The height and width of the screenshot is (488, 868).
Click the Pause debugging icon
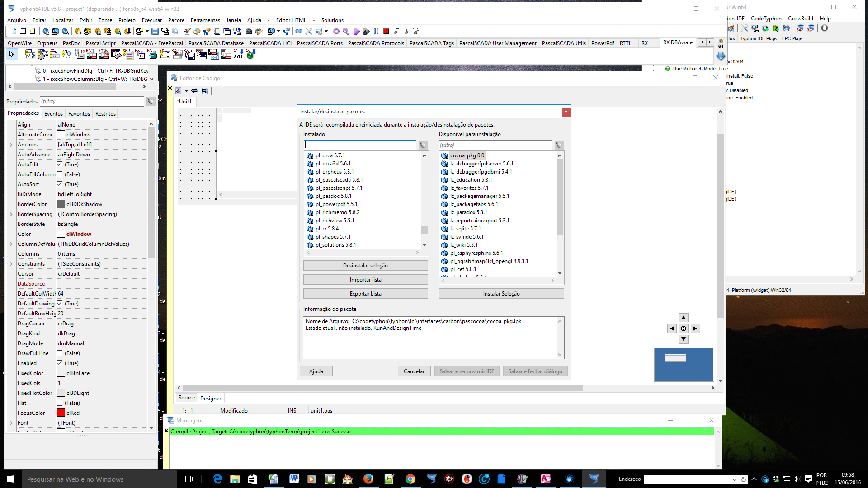[376, 31]
